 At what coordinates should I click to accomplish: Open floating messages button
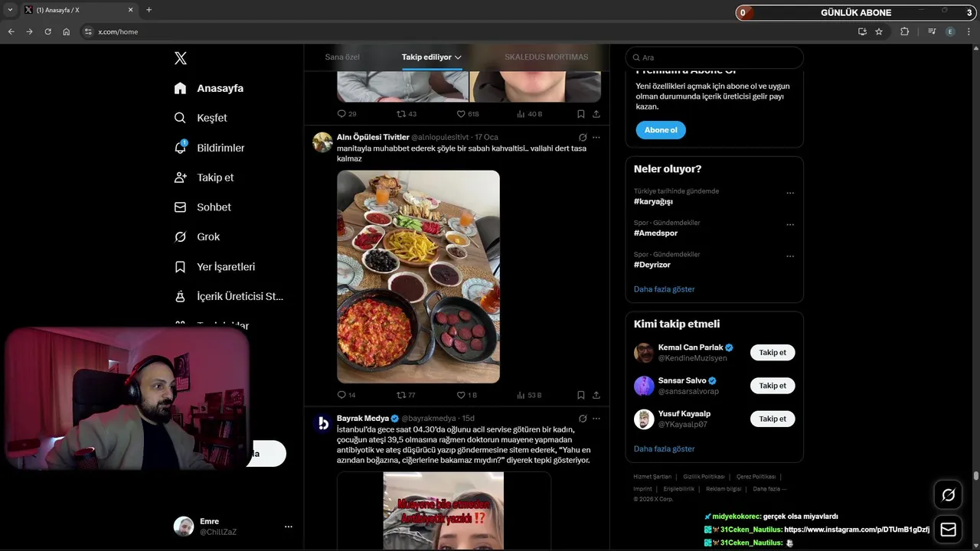tap(949, 530)
